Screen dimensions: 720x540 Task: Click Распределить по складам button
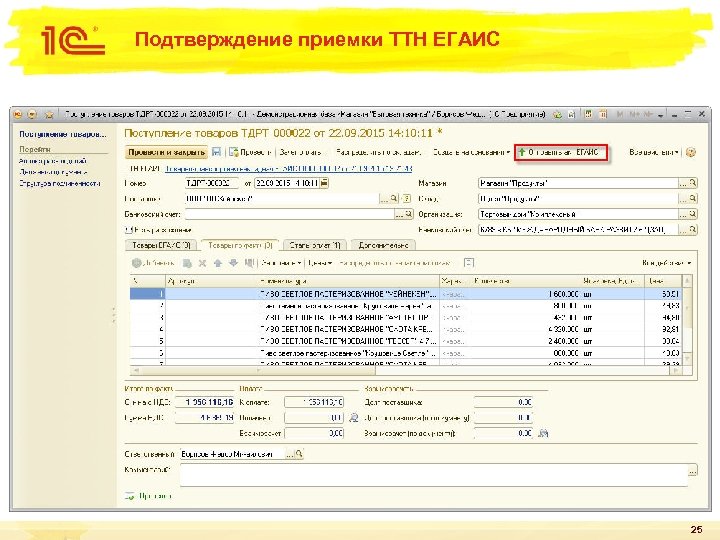click(x=378, y=152)
